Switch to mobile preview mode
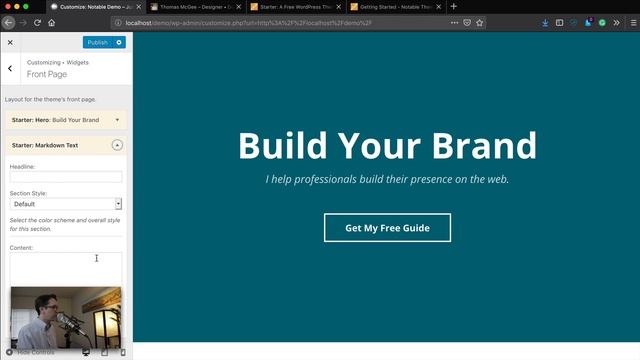This screenshot has width=640, height=360. (x=123, y=352)
